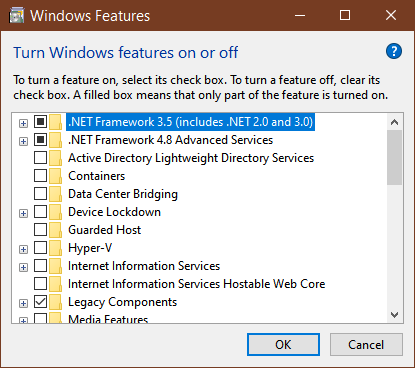Screen dimensions: 415x368
Task: Toggle .NET Framework 4.8 Advanced Services checkbox
Action: (40, 140)
